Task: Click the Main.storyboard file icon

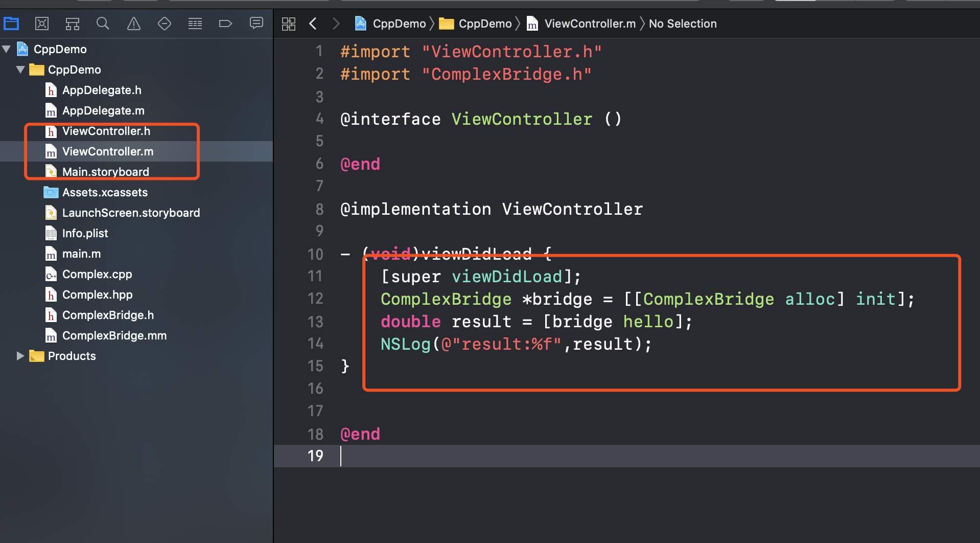Action: click(51, 172)
